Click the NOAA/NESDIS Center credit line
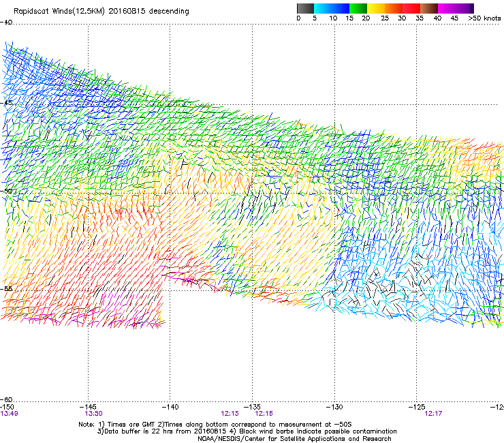 point(294,439)
